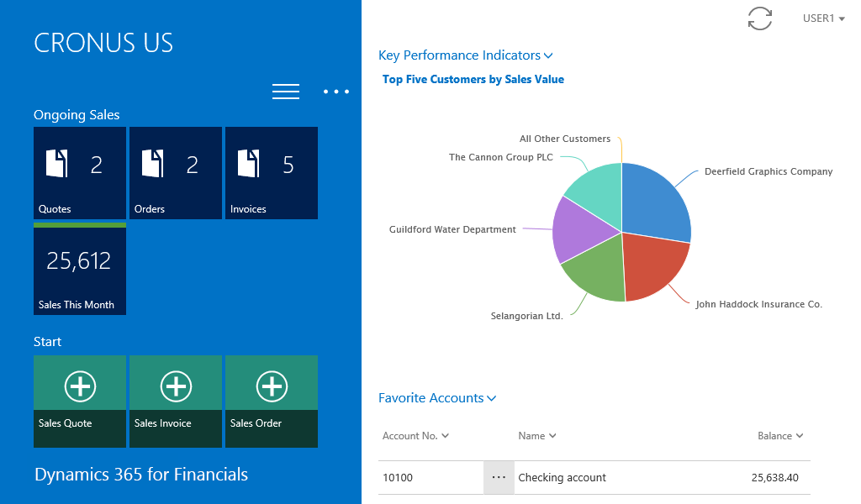Open row actions for account 10100

pyautogui.click(x=499, y=478)
